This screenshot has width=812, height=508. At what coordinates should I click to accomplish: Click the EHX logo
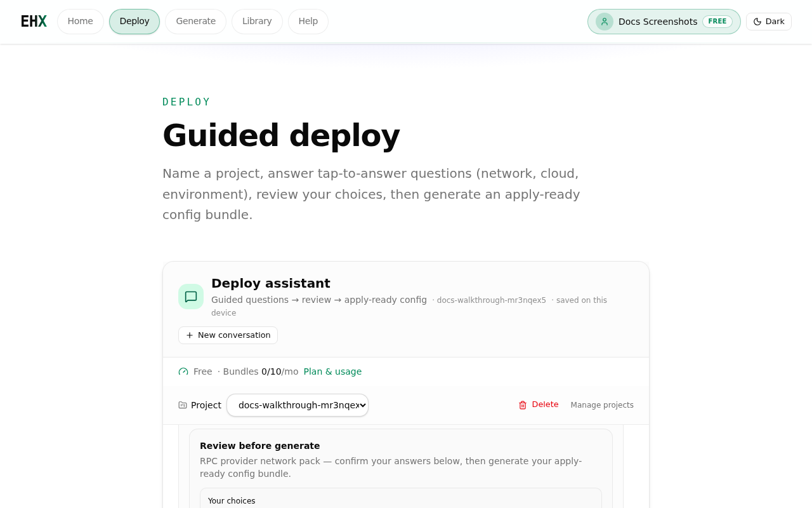[x=34, y=22]
